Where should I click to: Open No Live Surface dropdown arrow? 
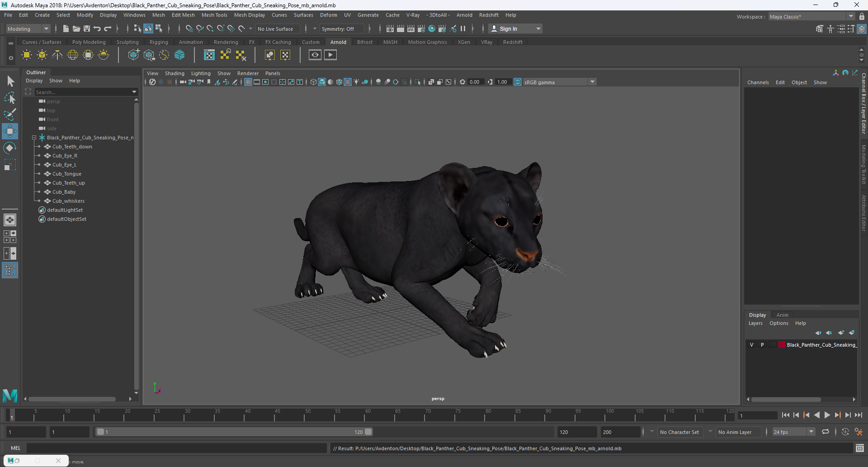pos(251,29)
